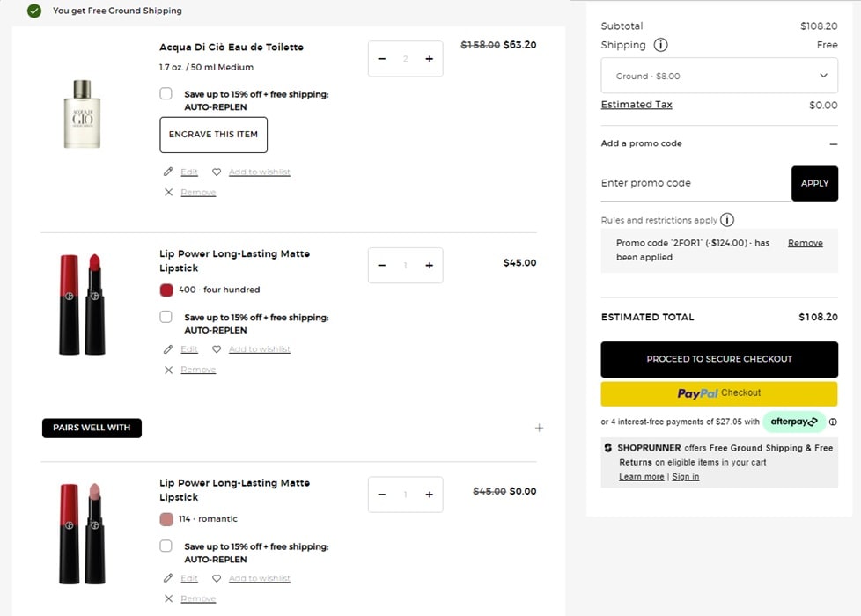Check Auto-Replen for 400 four hundred lipstick
This screenshot has height=616, width=861.
click(166, 317)
